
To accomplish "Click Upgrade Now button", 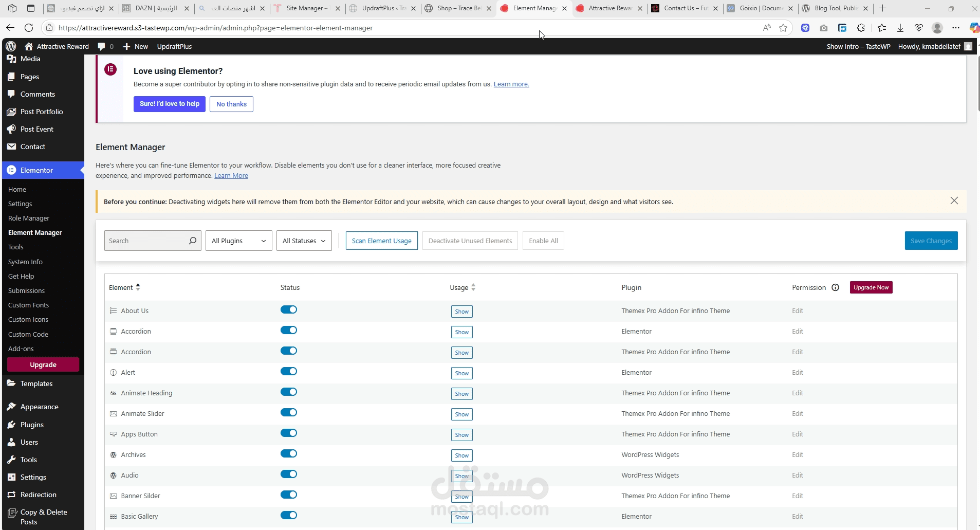I will (871, 287).
